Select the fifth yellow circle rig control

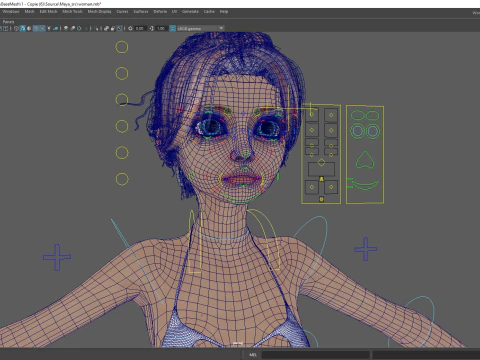(x=122, y=153)
